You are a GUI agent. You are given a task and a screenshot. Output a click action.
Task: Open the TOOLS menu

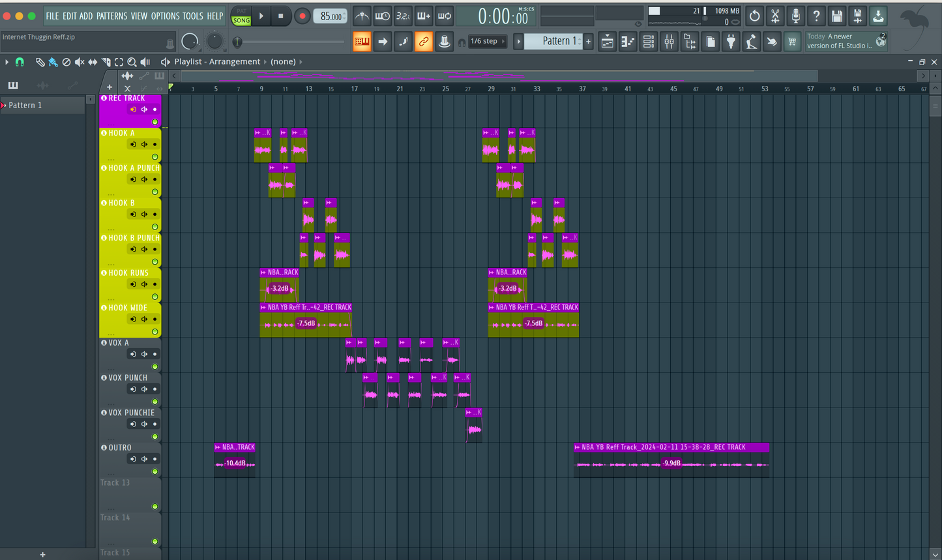[192, 16]
